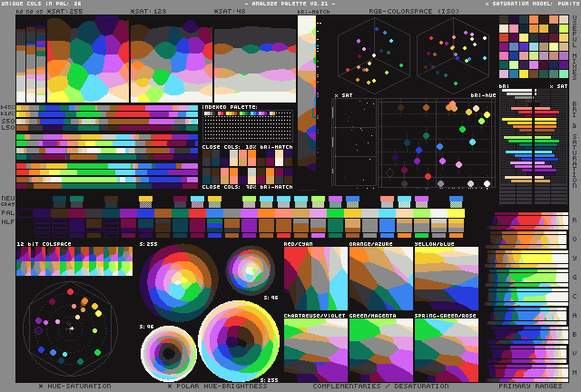Click the '% Hue-saturation' footer label
Screen dimensions: 581x392
(x=74, y=386)
